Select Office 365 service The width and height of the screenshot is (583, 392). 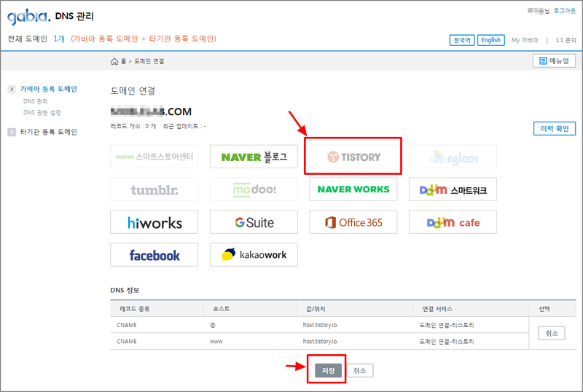(x=353, y=222)
